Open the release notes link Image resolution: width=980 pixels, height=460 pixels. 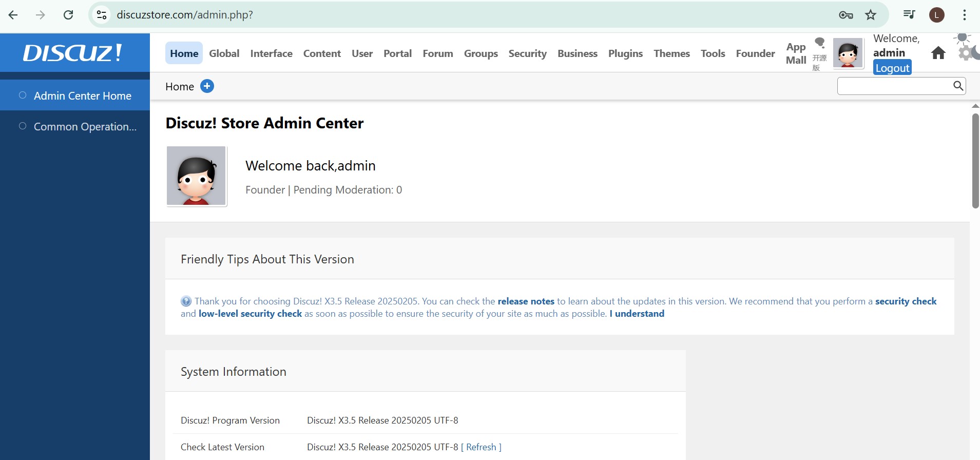[526, 301]
